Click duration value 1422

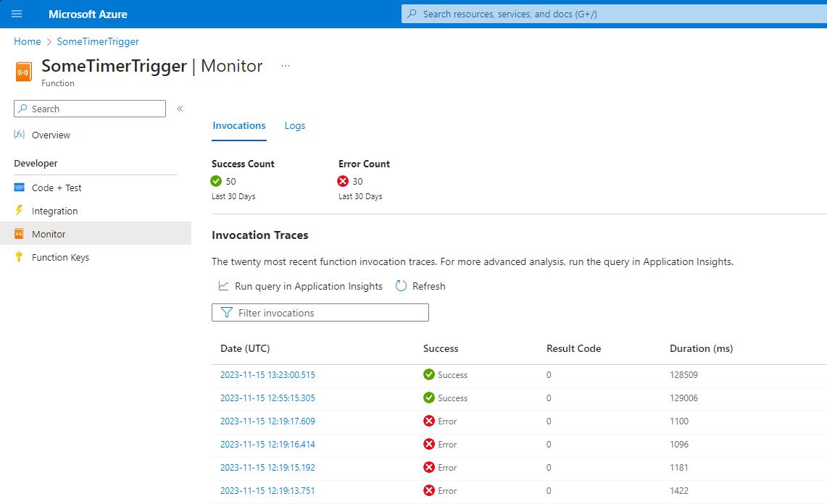pos(679,491)
